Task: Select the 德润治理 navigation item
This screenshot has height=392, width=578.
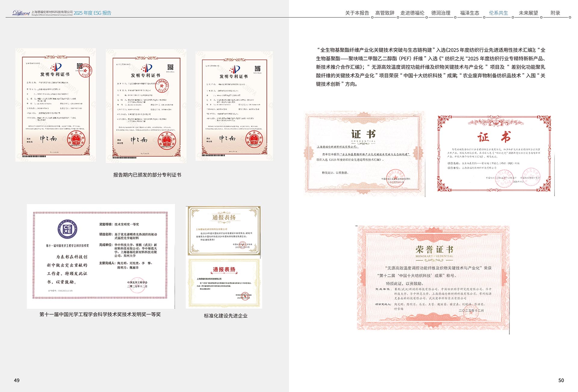Action: (x=441, y=13)
